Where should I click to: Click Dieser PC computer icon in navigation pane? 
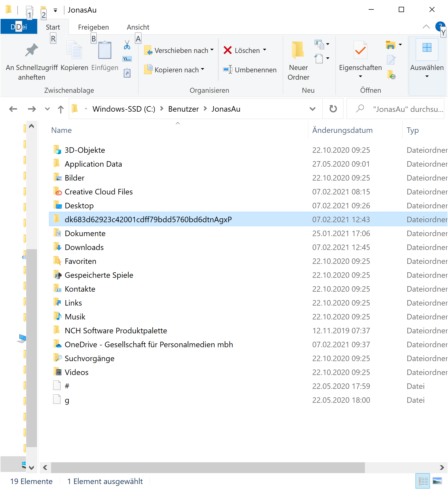21,338
